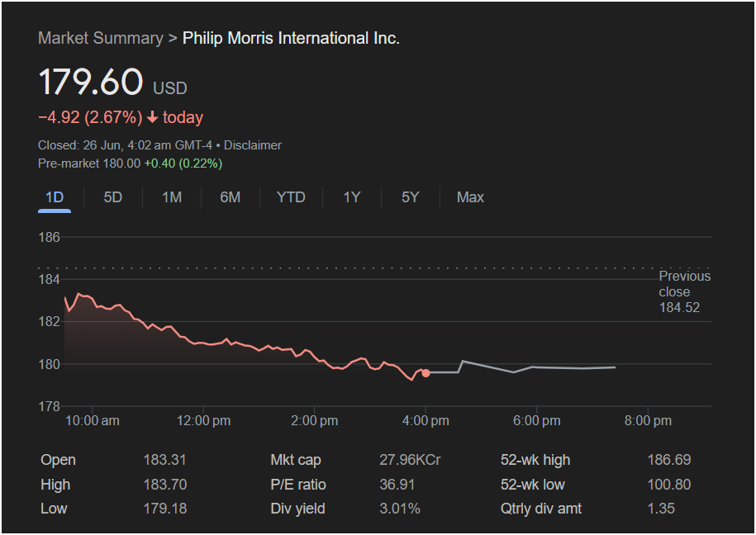Show the Max chart range
756x535 pixels.
pyautogui.click(x=470, y=197)
